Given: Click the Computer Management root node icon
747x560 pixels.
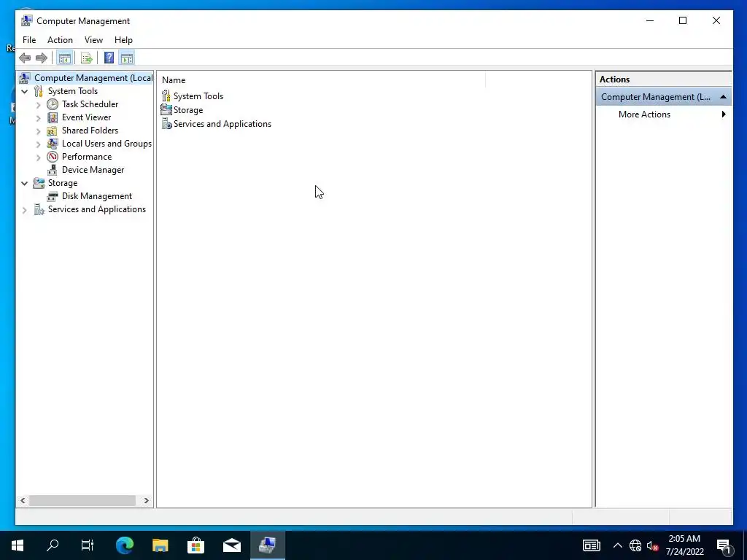Looking at the screenshot, I should [x=25, y=77].
